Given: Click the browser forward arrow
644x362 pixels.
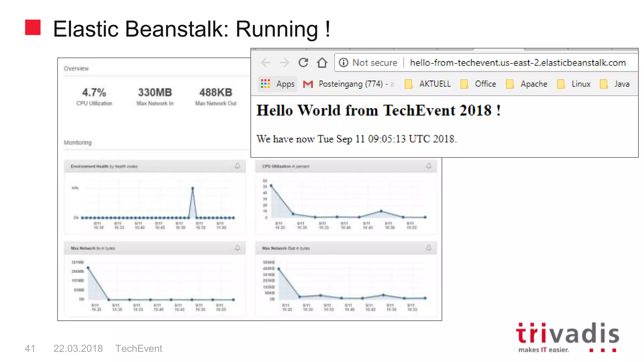Looking at the screenshot, I should pos(285,63).
